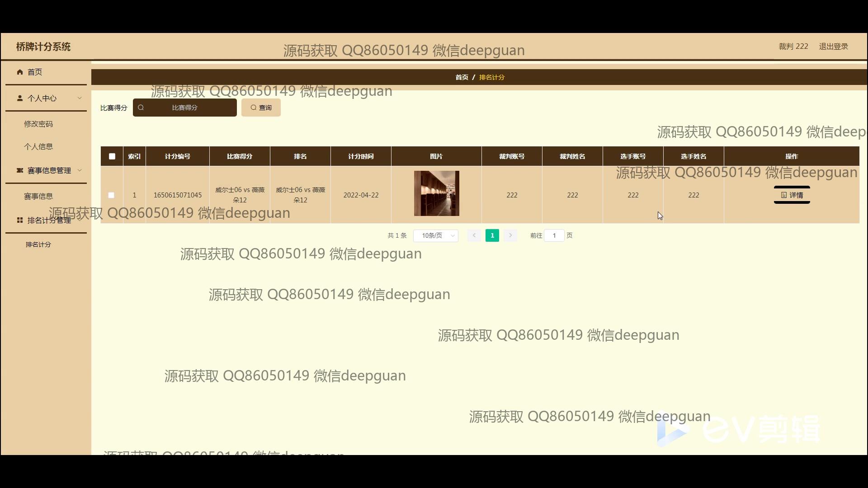Viewport: 868px width, 488px height.
Task: Click the go-to page number input
Action: coord(554,235)
